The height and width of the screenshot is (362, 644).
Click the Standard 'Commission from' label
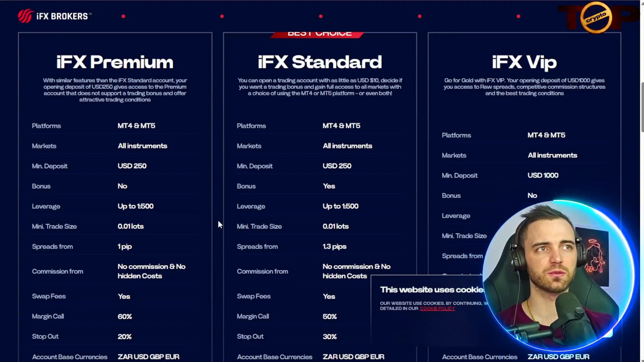point(262,271)
